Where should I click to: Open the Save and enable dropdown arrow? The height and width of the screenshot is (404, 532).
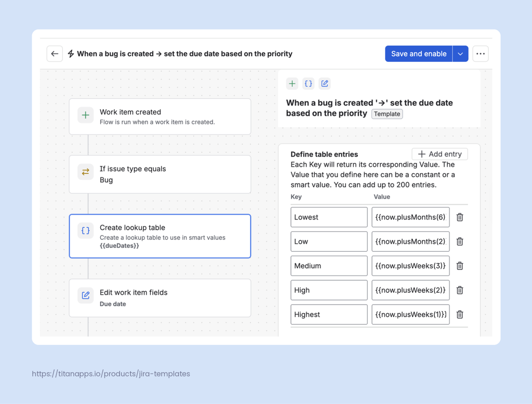[460, 54]
